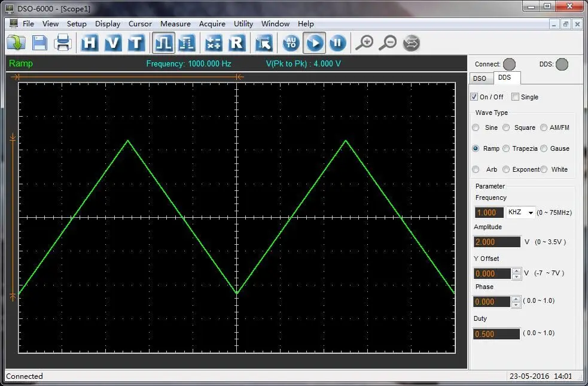Decrease Phase with the down arrow
The height and width of the screenshot is (386, 588).
pos(516,305)
